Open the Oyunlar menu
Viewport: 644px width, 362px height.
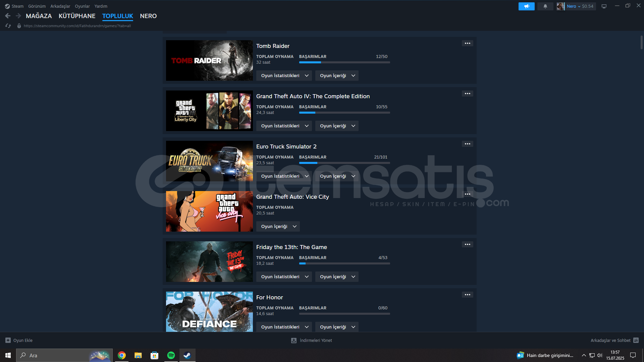coord(82,6)
